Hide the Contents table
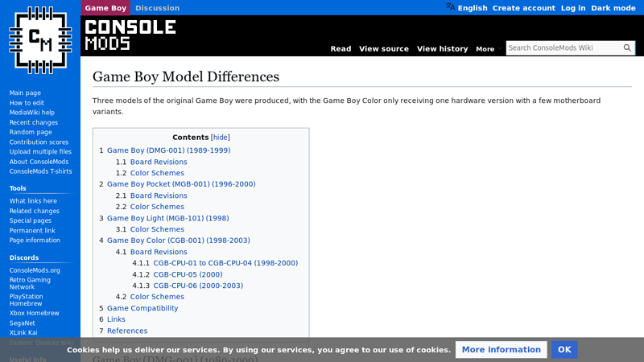This screenshot has width=644, height=362. (x=220, y=138)
